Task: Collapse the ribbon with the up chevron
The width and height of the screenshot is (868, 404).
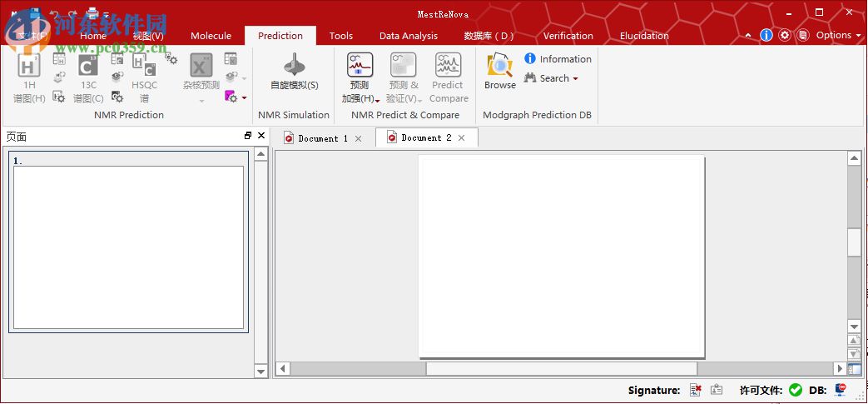Action: click(x=748, y=36)
